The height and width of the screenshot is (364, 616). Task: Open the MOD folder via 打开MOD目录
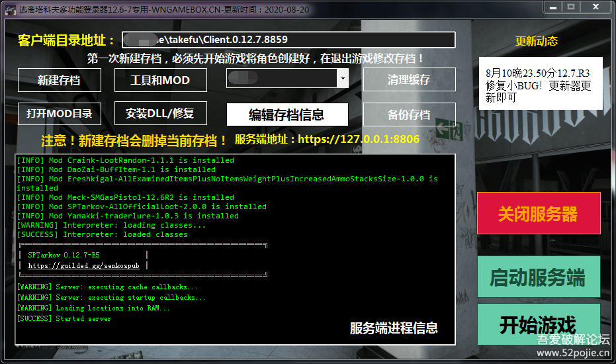coord(59,113)
